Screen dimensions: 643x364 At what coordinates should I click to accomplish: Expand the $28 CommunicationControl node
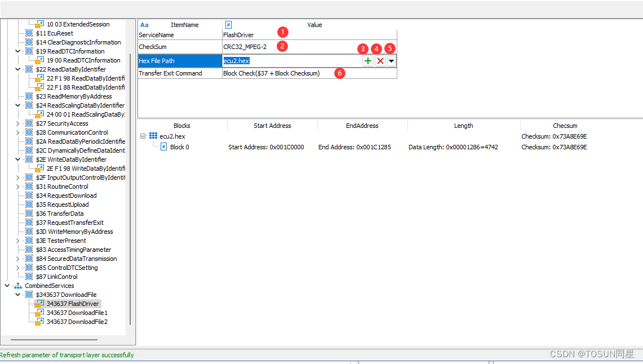pyautogui.click(x=17, y=132)
